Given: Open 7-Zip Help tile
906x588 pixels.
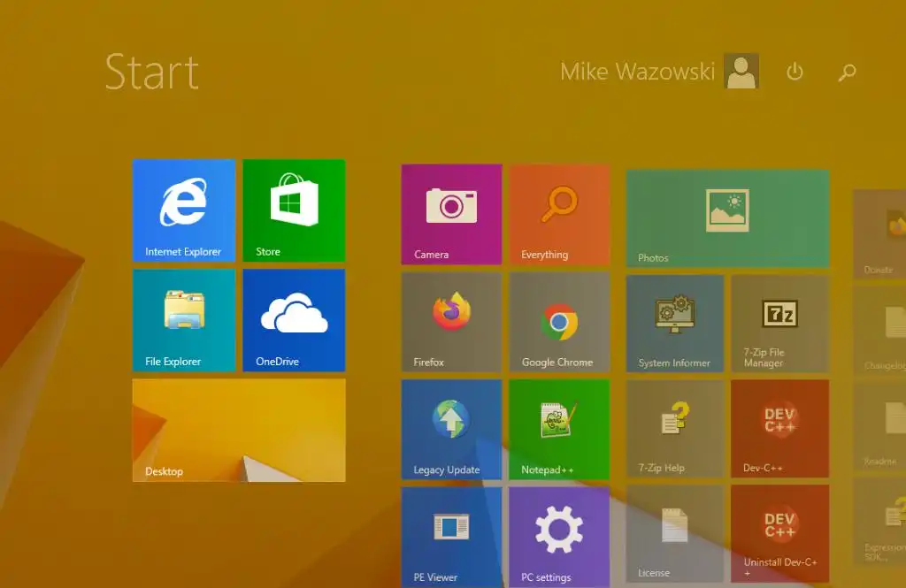Looking at the screenshot, I should click(675, 429).
